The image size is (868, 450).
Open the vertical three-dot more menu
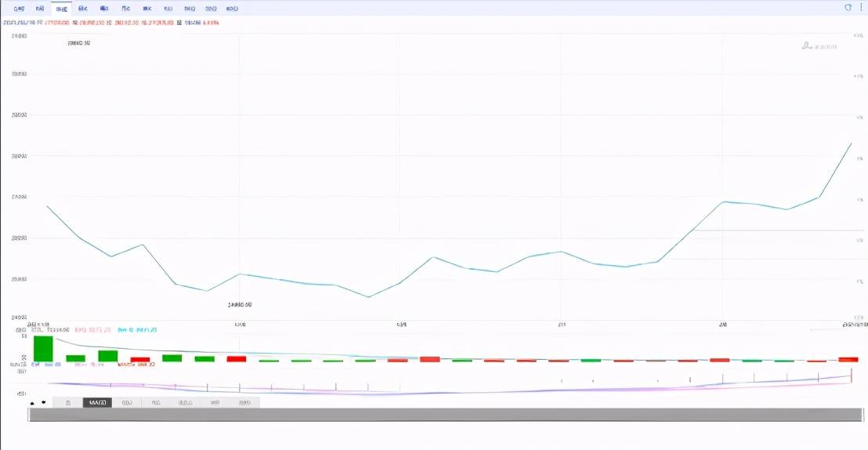pos(861,8)
